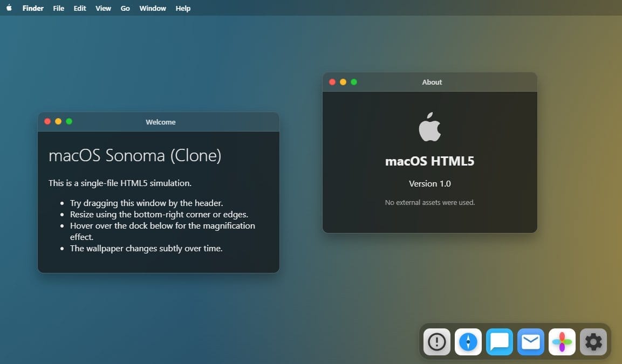Viewport: 622px width, 364px height.
Task: Open the Apple logo menu
Action: (9, 8)
